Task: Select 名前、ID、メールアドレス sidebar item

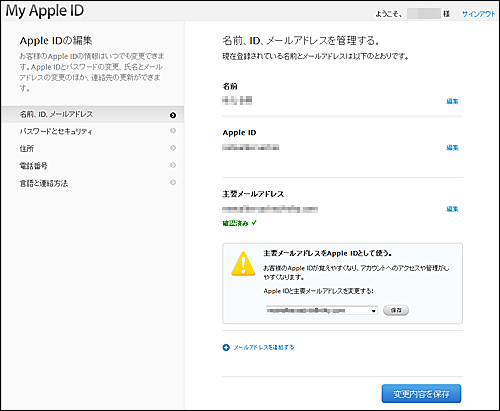Action: click(x=93, y=114)
